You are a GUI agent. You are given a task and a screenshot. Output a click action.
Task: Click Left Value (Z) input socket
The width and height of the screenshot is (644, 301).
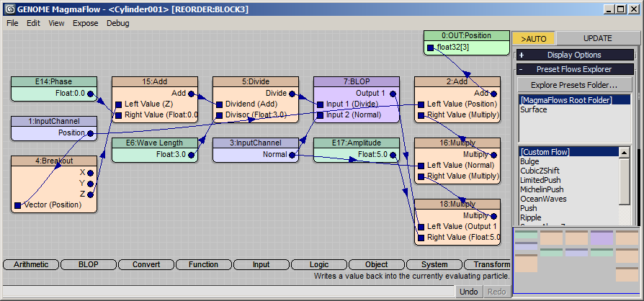pyautogui.click(x=118, y=104)
